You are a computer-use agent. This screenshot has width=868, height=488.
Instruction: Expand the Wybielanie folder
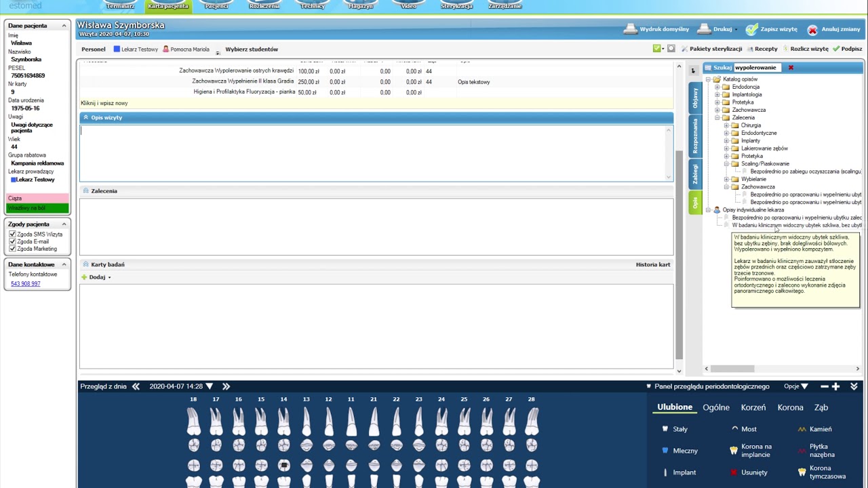tap(726, 179)
